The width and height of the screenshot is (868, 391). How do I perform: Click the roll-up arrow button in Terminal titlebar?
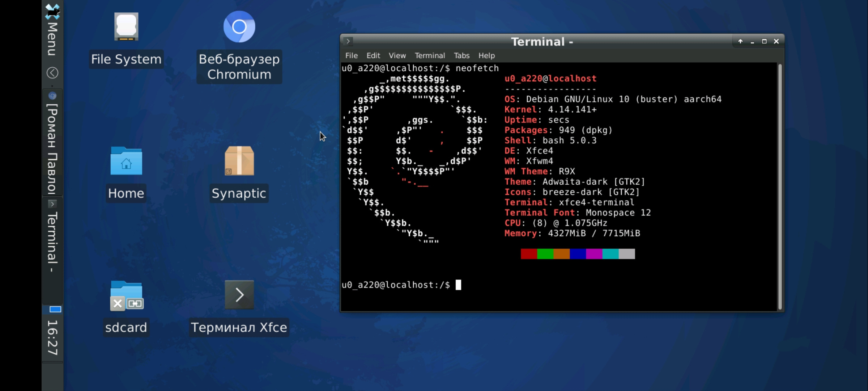(740, 41)
